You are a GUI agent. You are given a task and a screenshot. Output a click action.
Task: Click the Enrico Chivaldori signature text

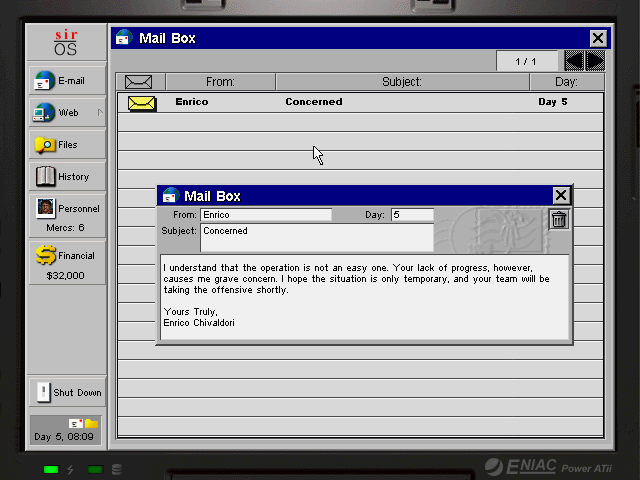(199, 323)
